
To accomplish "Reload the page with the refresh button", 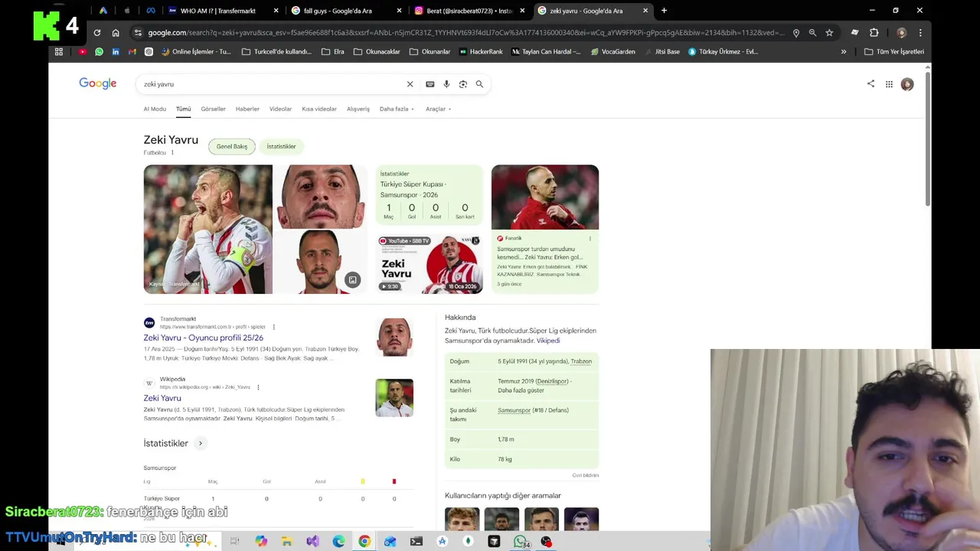I will pos(97,33).
